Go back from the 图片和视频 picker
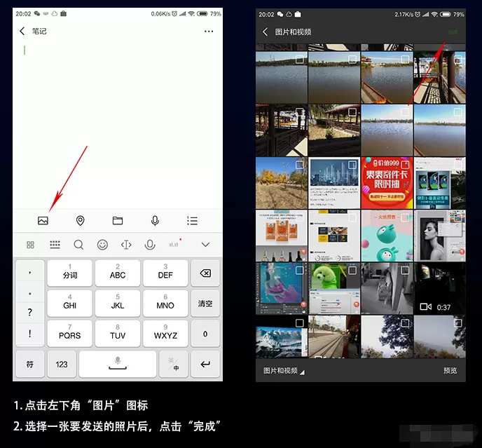 point(265,32)
